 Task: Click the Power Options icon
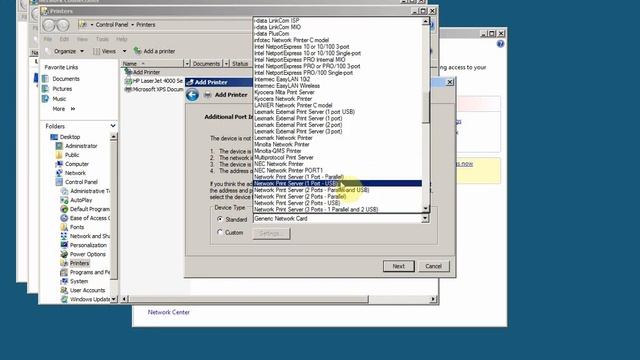(x=64, y=254)
